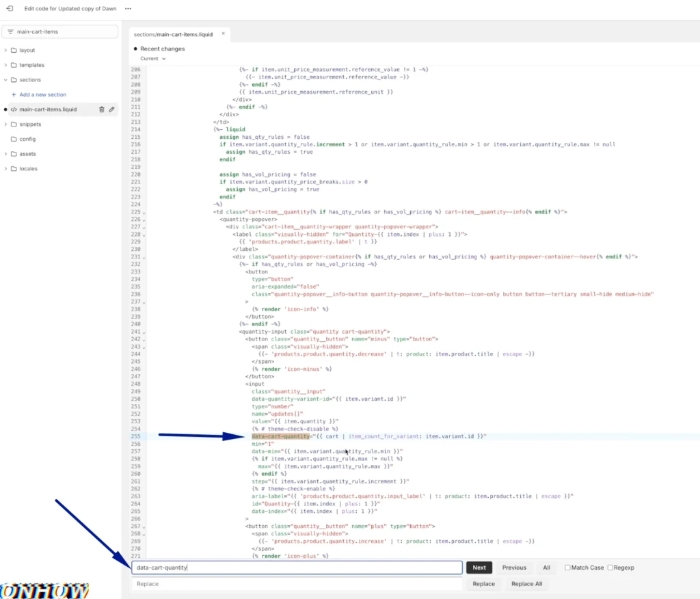Viewport: 700px width, 599px height.
Task: Click the code file icon for main-cart-items.liquid
Action: pyautogui.click(x=14, y=109)
